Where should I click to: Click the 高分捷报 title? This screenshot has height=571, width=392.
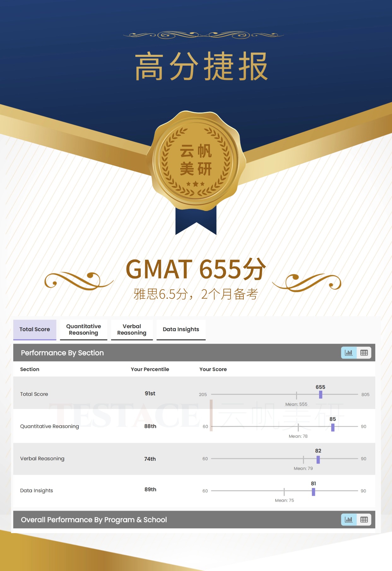coord(201,67)
